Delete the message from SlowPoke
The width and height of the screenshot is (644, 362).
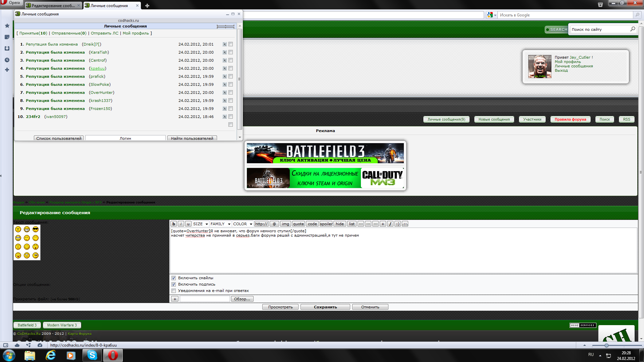tap(225, 84)
